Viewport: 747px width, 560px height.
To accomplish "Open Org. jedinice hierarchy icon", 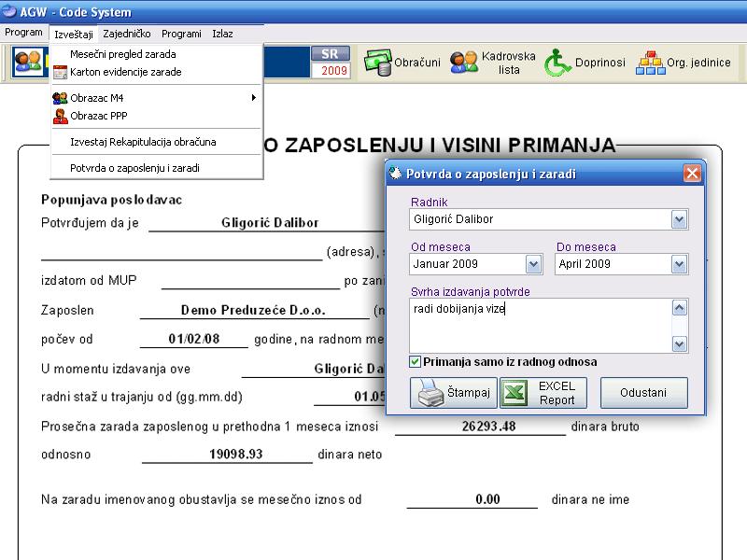I will click(649, 63).
